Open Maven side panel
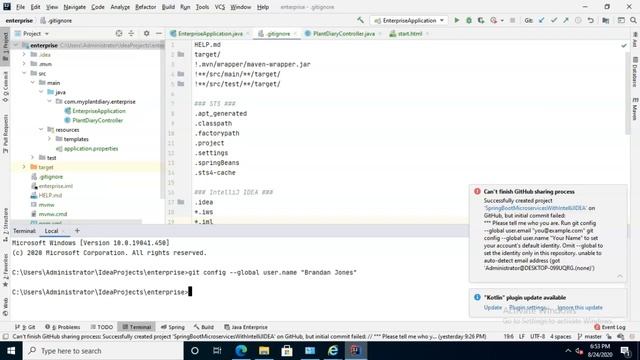Screen dimensions: 640x360 pos(635,109)
